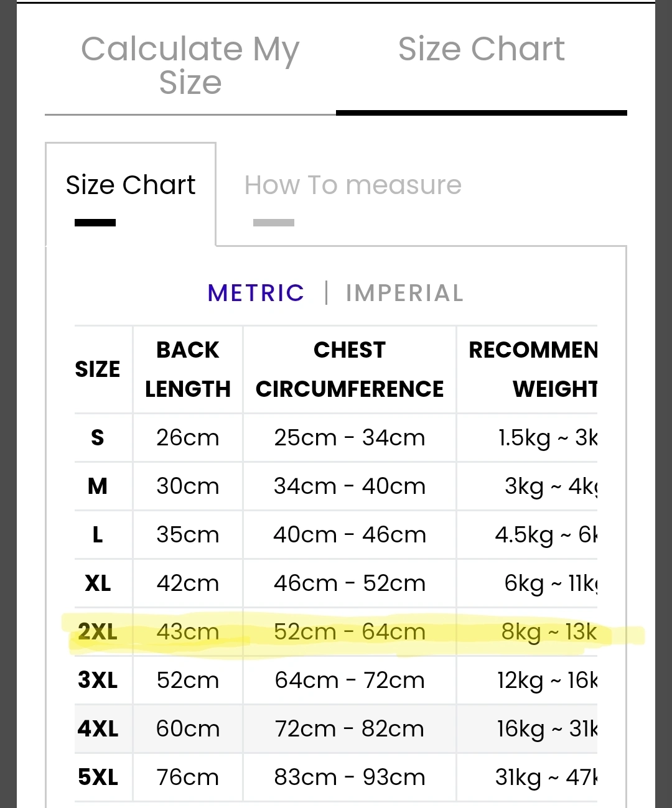Select the XL size row label
672x808 pixels.
[x=98, y=583]
